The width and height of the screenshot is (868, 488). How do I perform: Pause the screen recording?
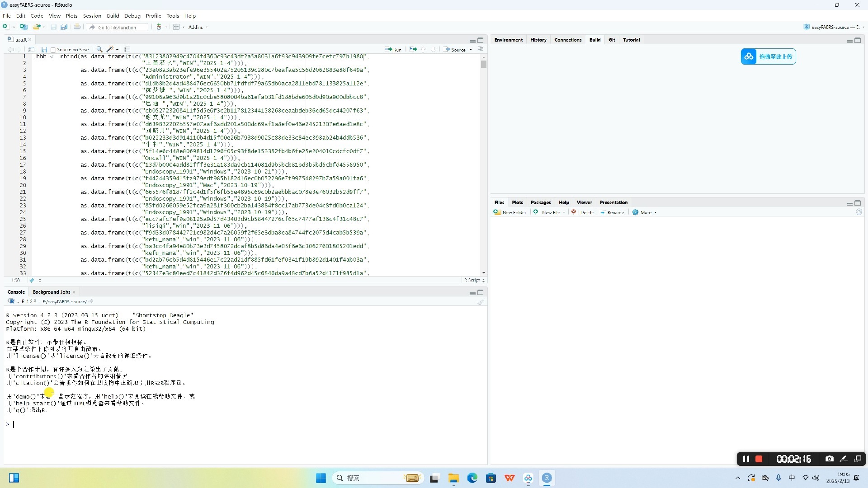click(746, 459)
